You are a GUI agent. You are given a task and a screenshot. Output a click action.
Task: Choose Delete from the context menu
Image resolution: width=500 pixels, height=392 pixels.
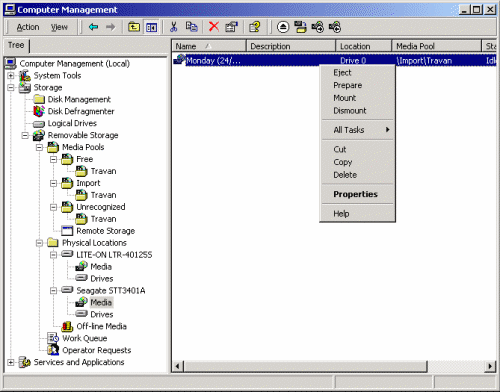[357, 175]
